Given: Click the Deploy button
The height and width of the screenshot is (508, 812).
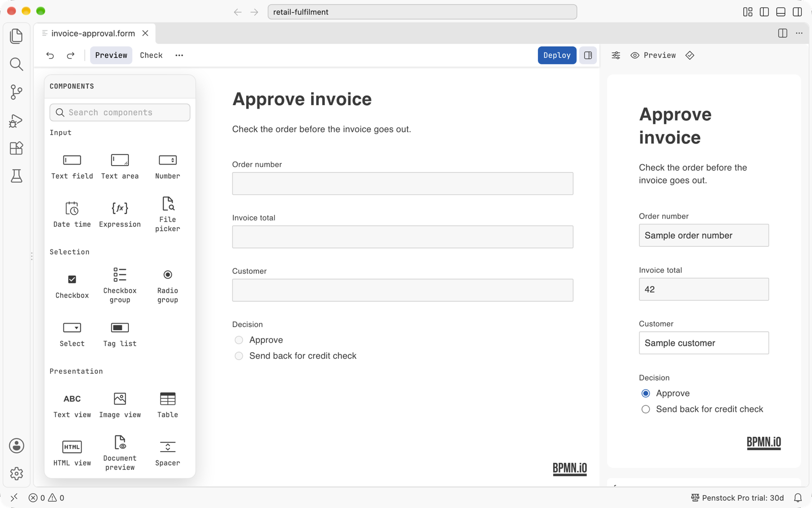Looking at the screenshot, I should [x=557, y=55].
